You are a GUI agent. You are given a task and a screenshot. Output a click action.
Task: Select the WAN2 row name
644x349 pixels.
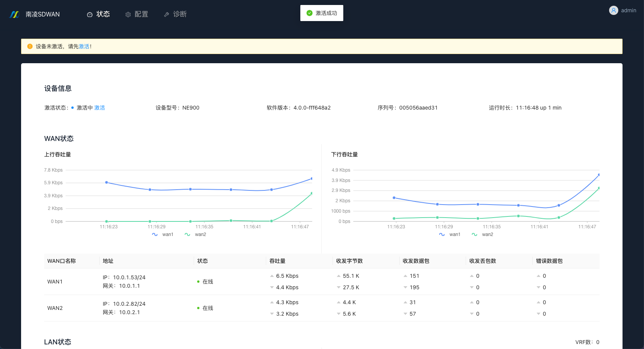click(55, 308)
